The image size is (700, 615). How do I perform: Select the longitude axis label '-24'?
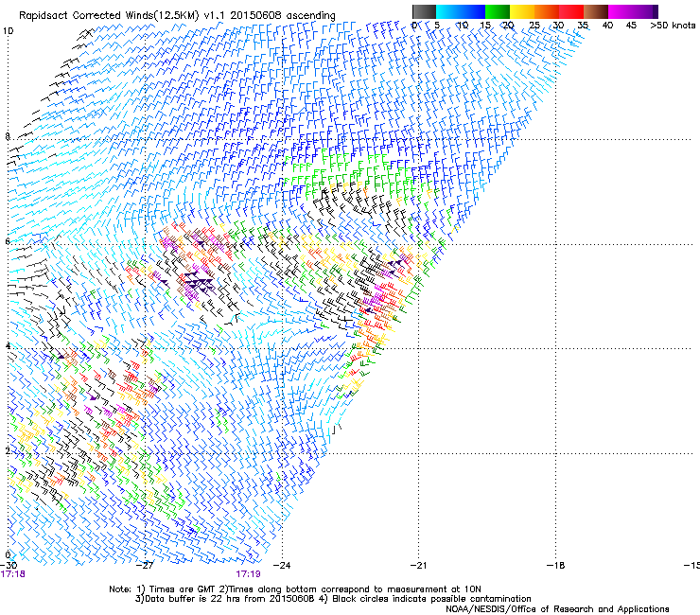(282, 565)
